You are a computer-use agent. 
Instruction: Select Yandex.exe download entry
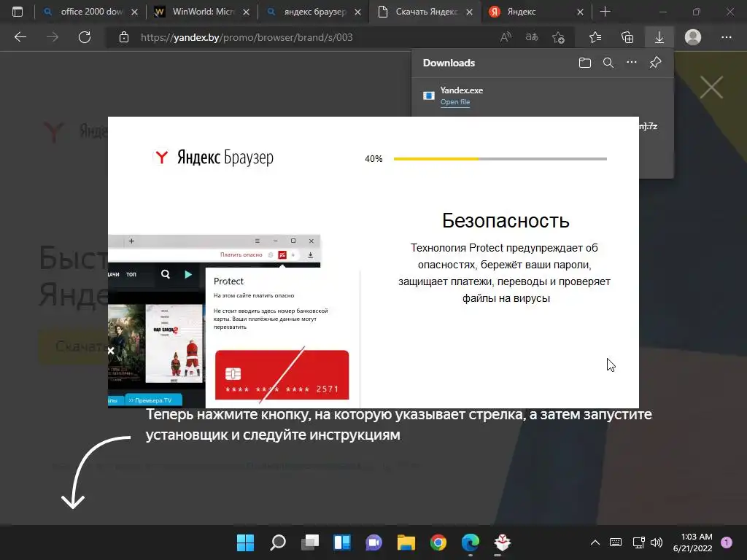[x=542, y=96]
